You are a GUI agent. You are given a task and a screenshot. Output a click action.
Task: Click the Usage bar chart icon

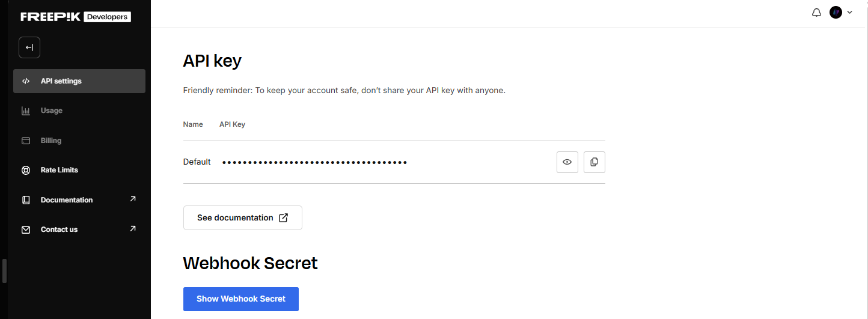[x=26, y=111]
